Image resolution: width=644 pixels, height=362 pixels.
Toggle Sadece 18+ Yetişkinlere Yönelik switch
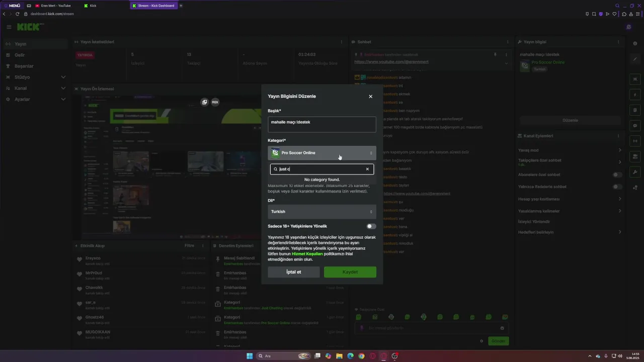(x=371, y=226)
